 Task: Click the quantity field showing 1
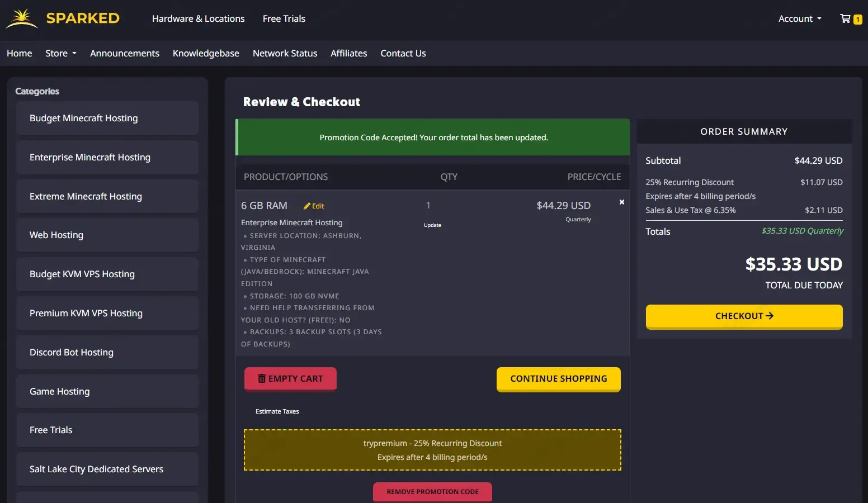click(428, 206)
